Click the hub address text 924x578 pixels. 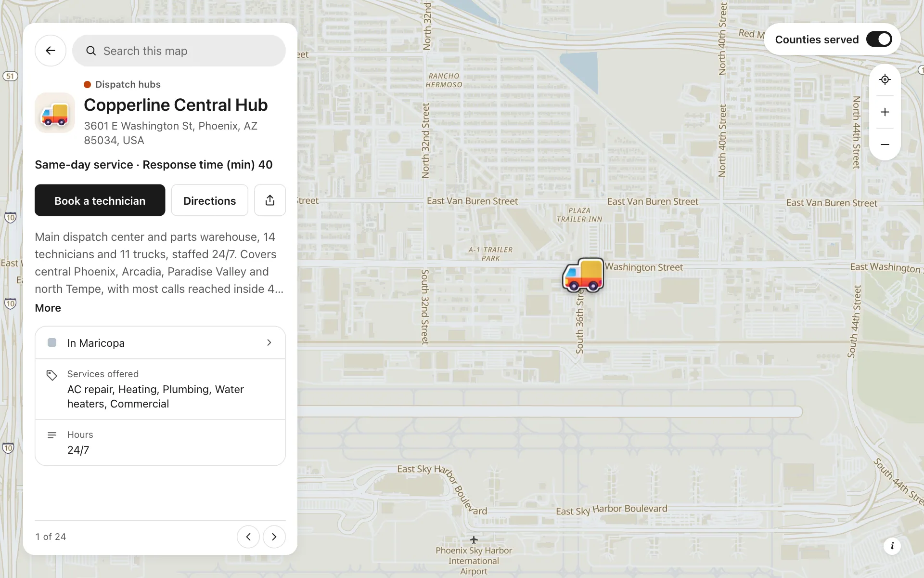click(171, 133)
